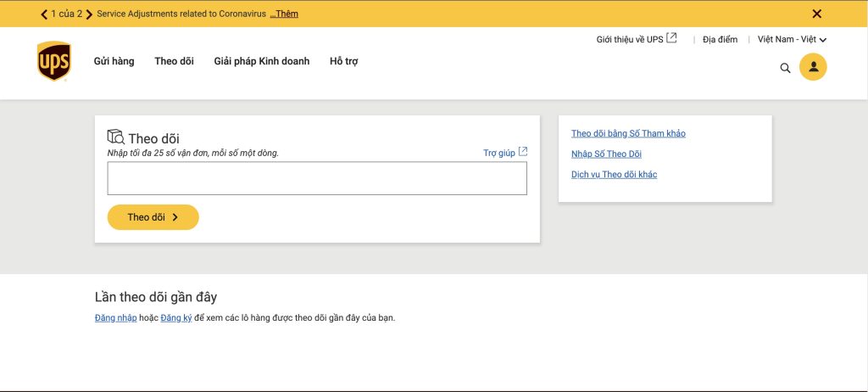Open Theo dõi bằng Số Tham khảo link
The height and width of the screenshot is (392, 868).
pyautogui.click(x=628, y=133)
